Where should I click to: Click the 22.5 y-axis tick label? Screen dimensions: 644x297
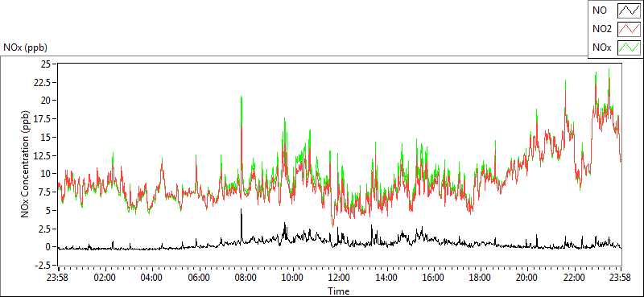pos(42,82)
